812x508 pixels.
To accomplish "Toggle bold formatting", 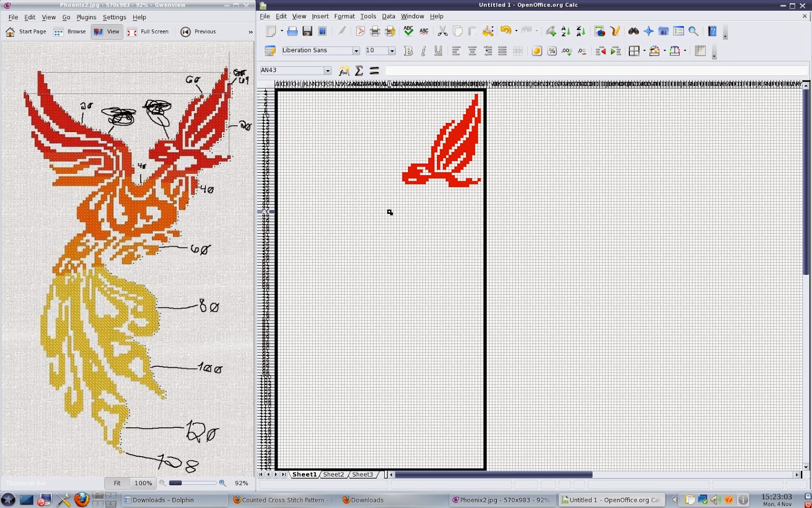I will pyautogui.click(x=408, y=50).
